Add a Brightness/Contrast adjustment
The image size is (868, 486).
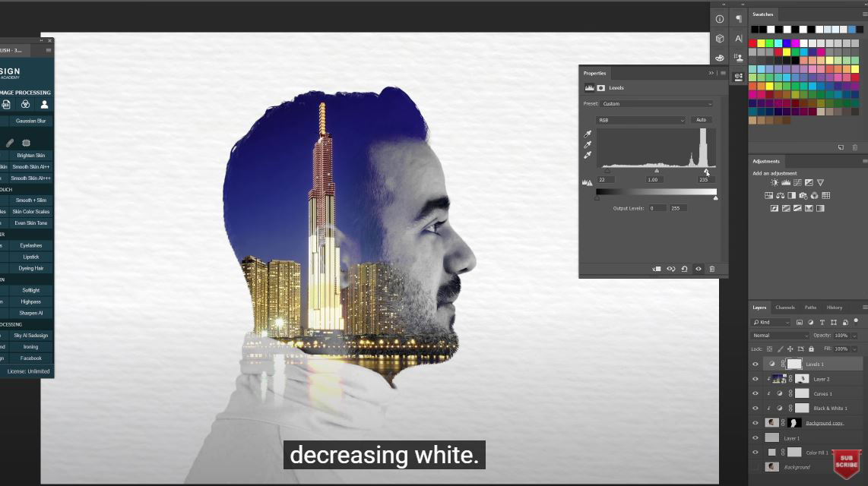tap(774, 182)
